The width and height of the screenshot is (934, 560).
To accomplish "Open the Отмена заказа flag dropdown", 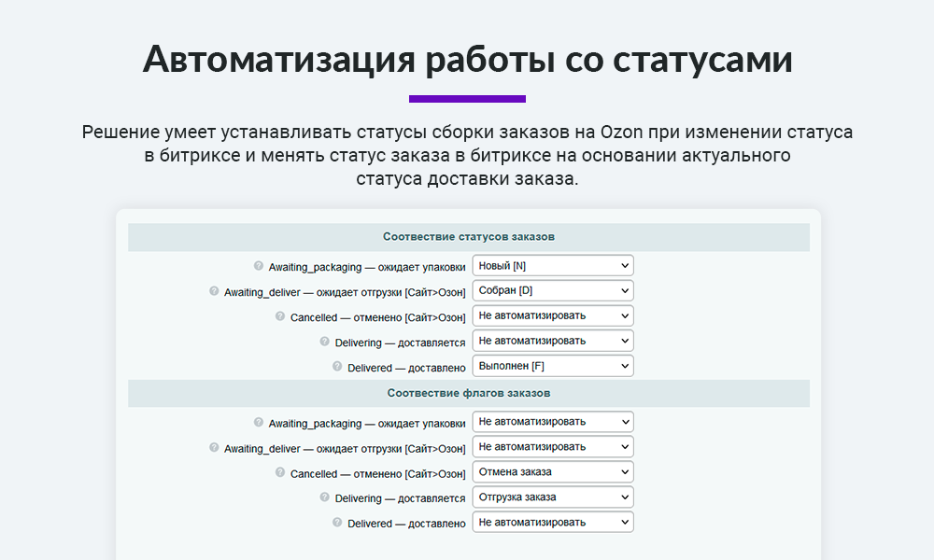I will 552,471.
